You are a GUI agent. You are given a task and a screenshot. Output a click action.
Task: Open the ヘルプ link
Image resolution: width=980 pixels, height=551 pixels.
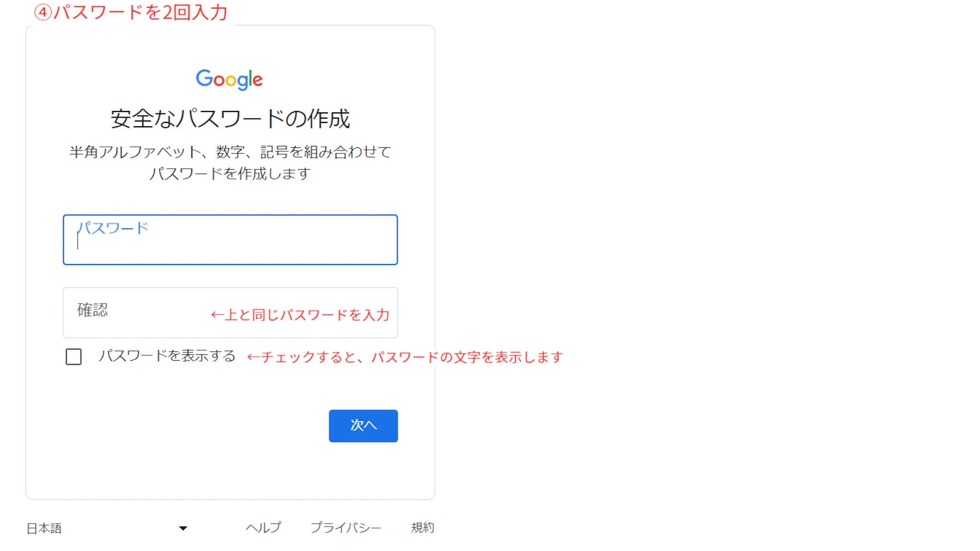pos(264,528)
